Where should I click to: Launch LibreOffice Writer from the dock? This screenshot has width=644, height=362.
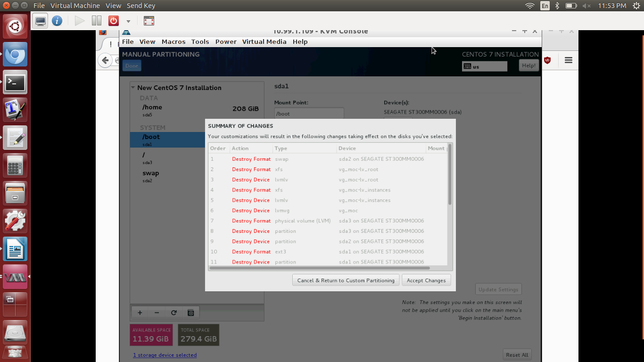tap(15, 249)
